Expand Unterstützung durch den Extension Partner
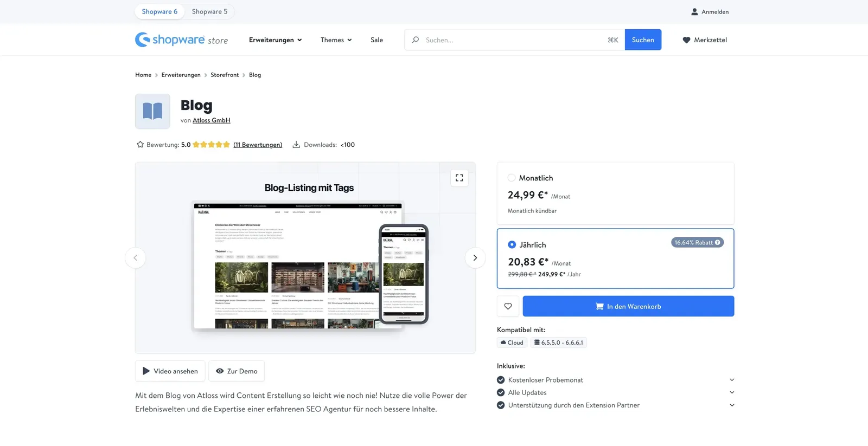 (732, 405)
